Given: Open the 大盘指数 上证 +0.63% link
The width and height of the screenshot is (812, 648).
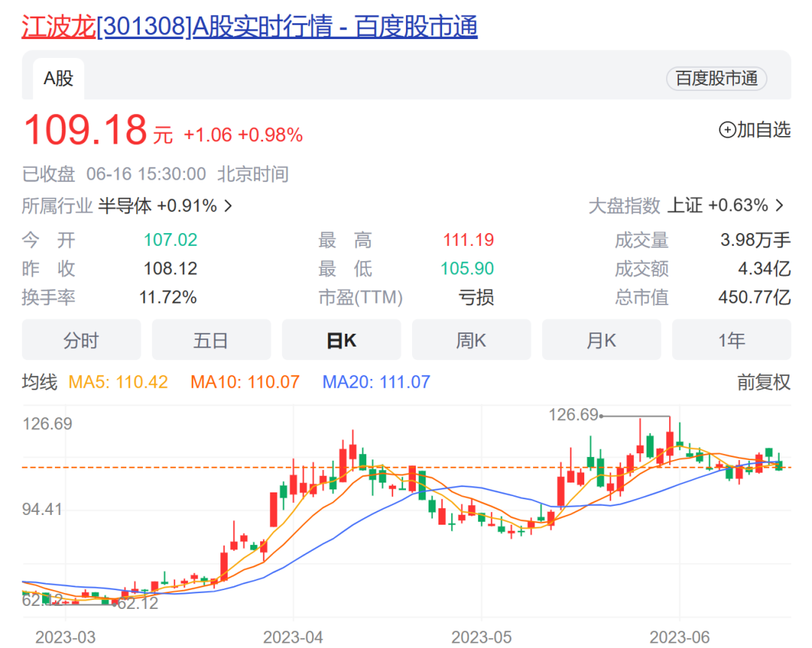Looking at the screenshot, I should pyautogui.click(x=686, y=206).
